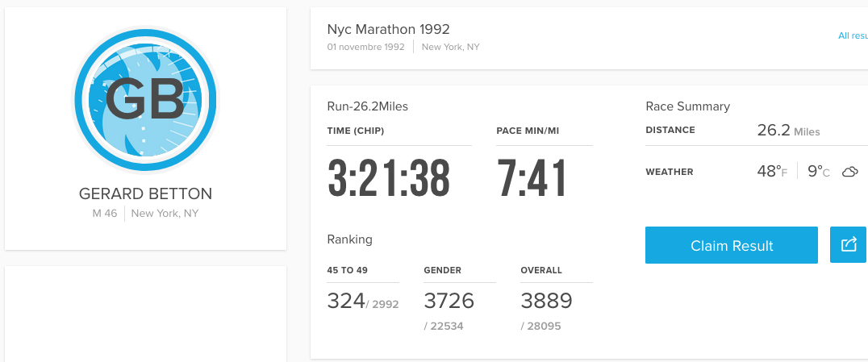Select the GERARD BETTON name
This screenshot has height=362, width=868.
click(145, 193)
